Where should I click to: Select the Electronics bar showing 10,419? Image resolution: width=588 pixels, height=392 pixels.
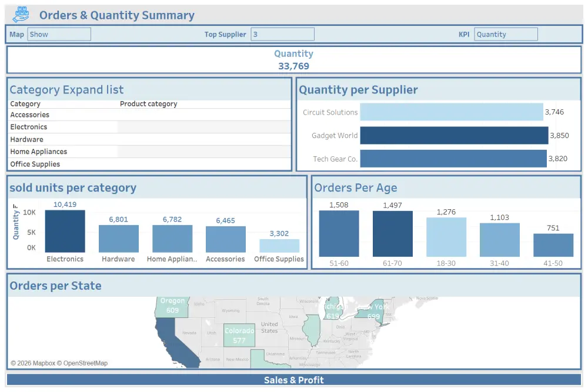coord(65,232)
